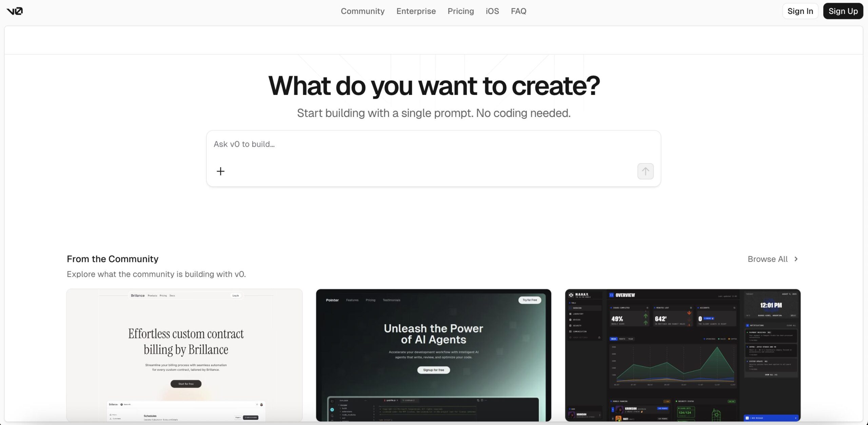Click the Sign In button

800,11
